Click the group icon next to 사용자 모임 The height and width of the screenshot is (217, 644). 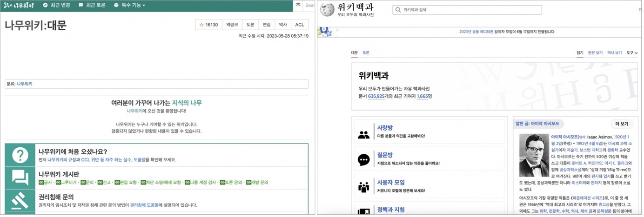tap(363, 187)
